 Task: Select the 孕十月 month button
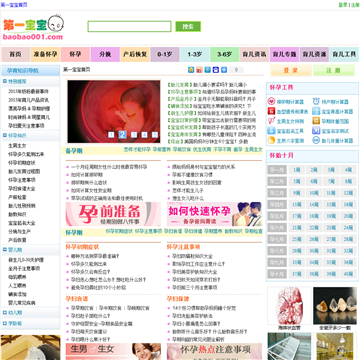[x=277, y=274]
